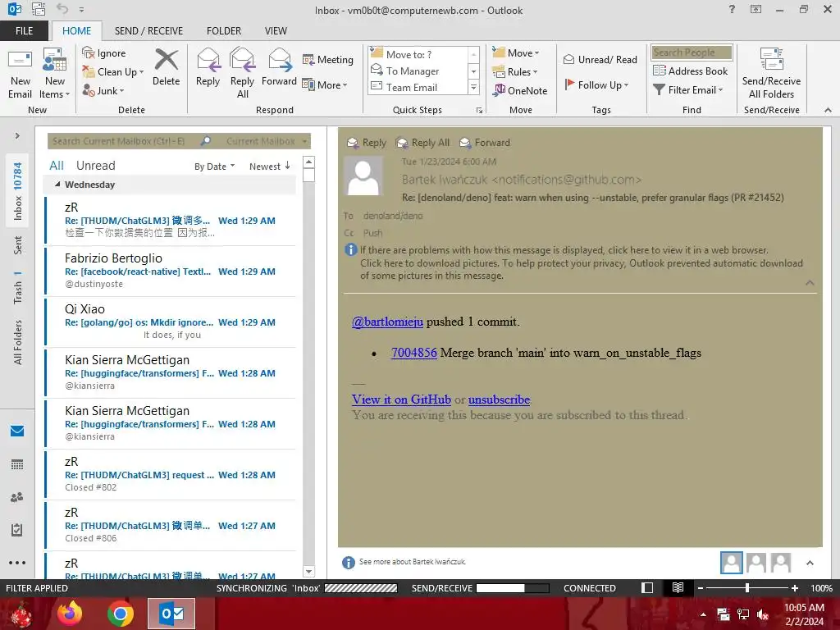Click Reply All in the reading pane
Viewport: 840px width, 630px height.
(x=422, y=143)
